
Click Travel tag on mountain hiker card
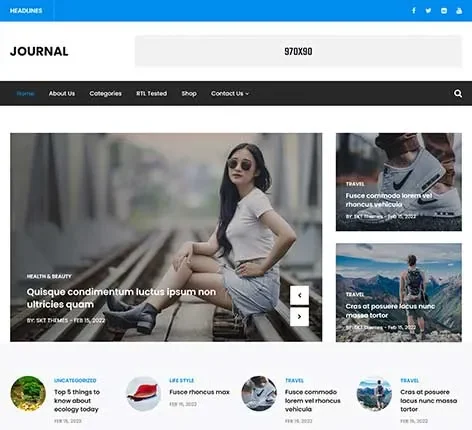[355, 295]
